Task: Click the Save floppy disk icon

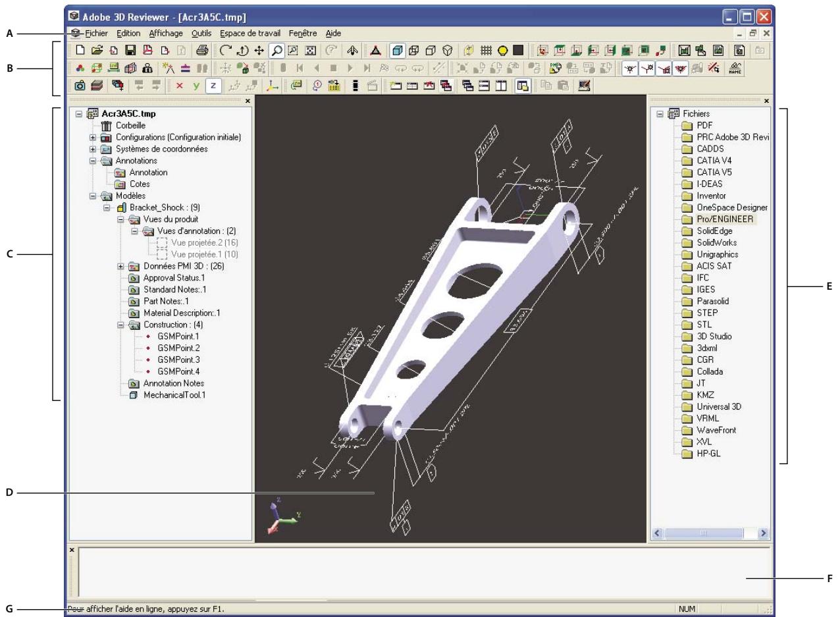Action: coord(130,49)
